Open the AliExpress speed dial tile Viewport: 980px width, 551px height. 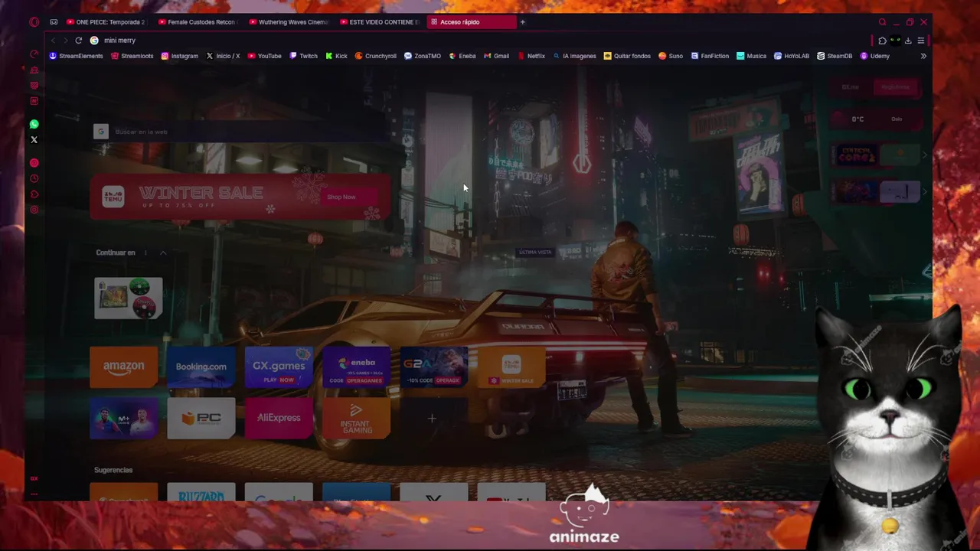pyautogui.click(x=279, y=418)
